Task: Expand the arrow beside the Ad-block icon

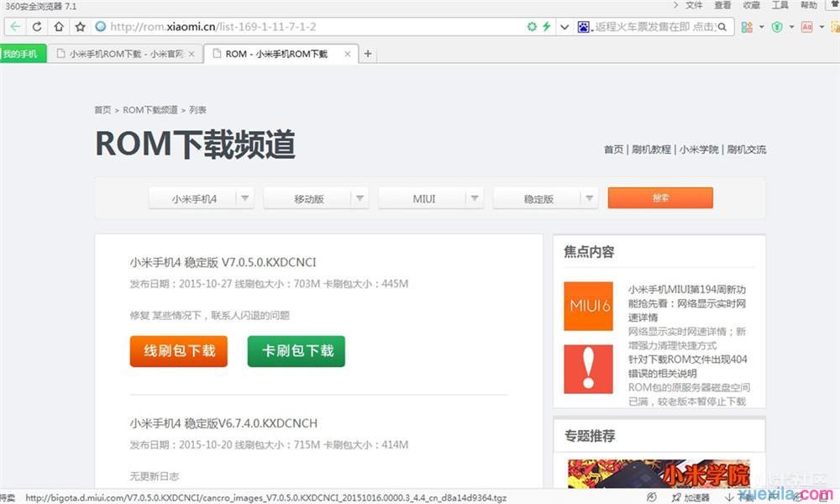Action: (822, 27)
